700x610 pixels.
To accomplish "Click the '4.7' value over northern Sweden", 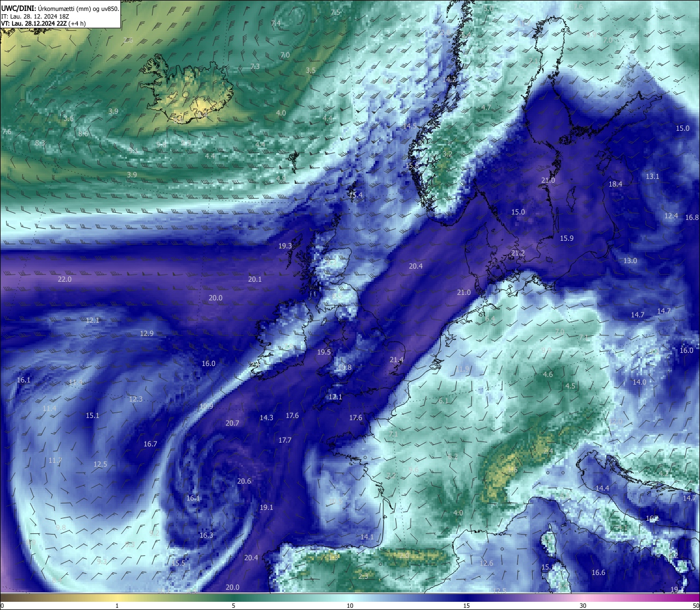I will click(486, 107).
